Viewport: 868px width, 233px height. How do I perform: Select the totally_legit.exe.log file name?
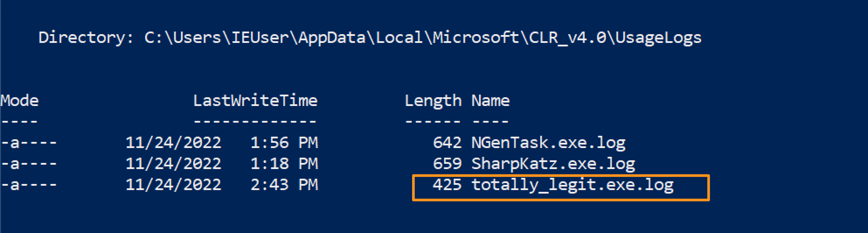(572, 185)
